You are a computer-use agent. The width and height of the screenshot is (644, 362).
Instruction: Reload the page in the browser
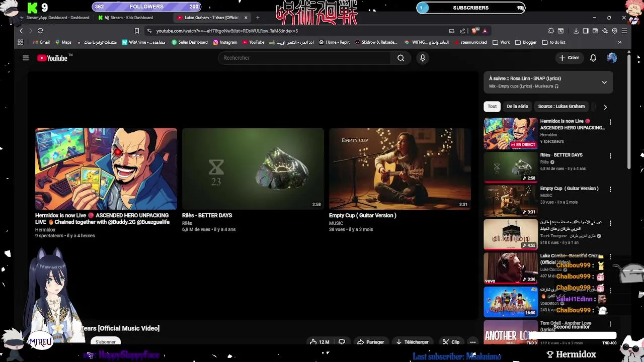click(x=40, y=31)
